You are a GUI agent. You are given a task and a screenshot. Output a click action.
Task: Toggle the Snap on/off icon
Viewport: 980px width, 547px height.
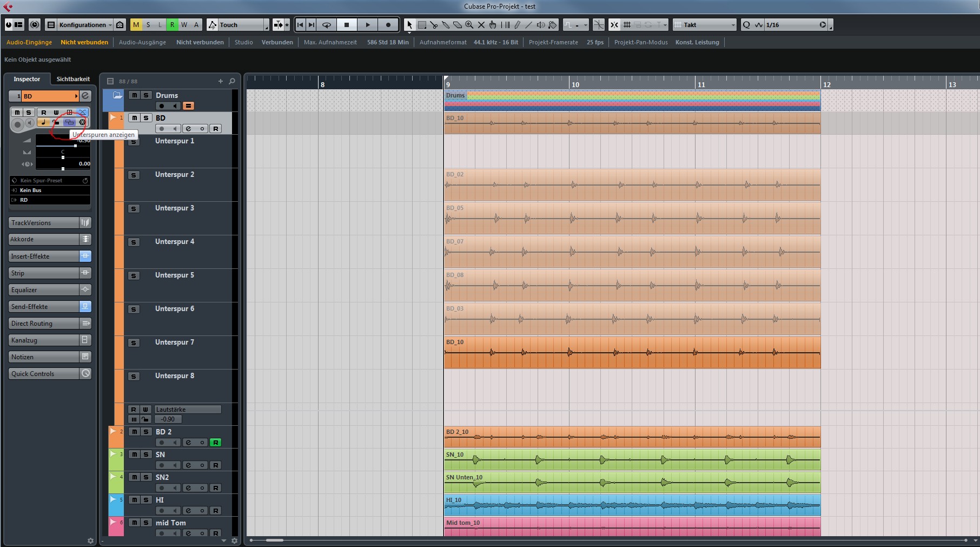614,25
